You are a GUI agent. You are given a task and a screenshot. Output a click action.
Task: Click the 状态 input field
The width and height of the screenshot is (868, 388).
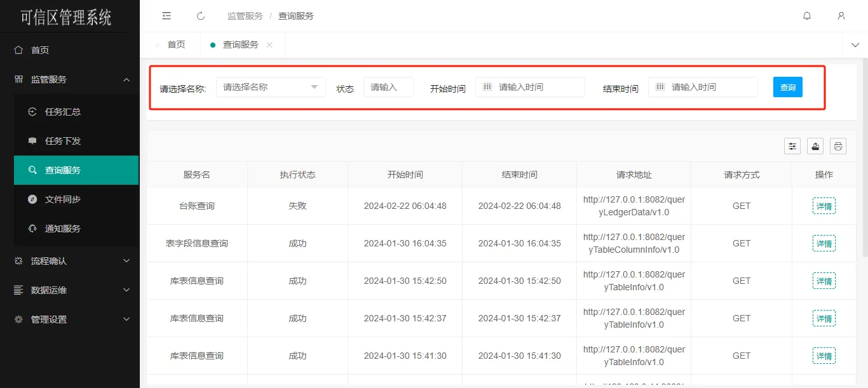[388, 87]
